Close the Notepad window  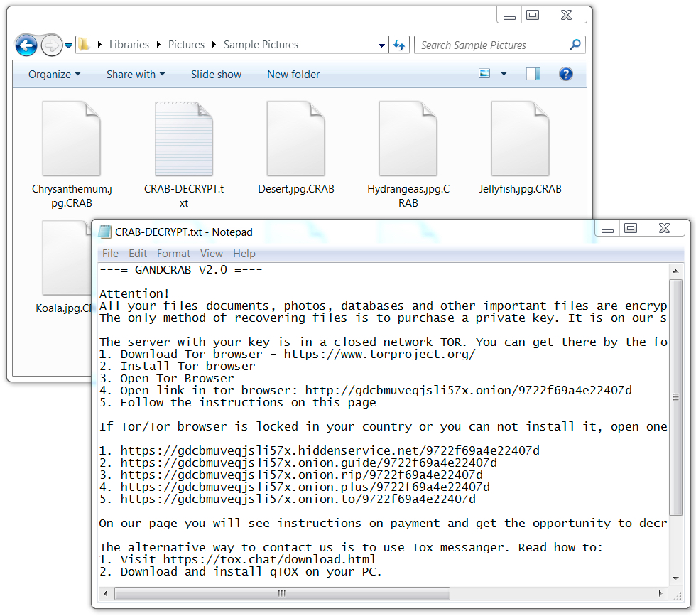[664, 228]
